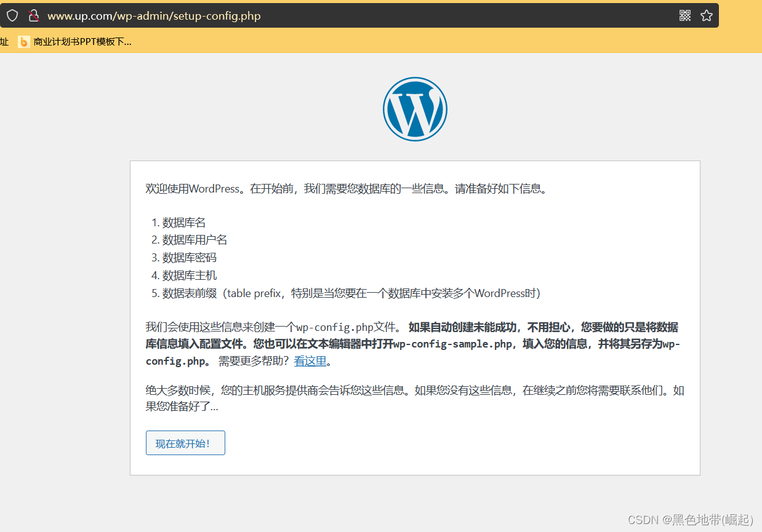762x532 pixels.
Task: Click the list item 数据库用户名
Action: 195,240
